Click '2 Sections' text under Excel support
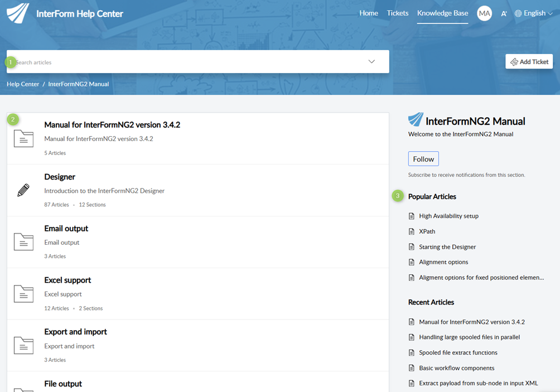The height and width of the screenshot is (392, 560). click(x=91, y=308)
